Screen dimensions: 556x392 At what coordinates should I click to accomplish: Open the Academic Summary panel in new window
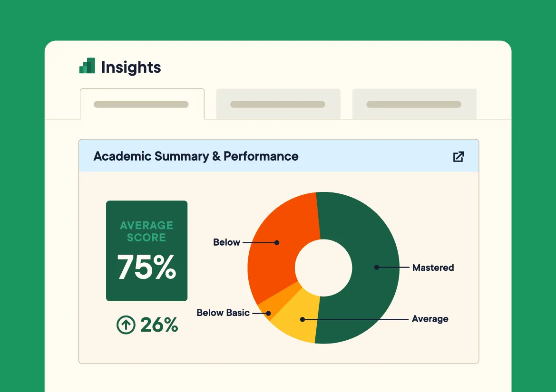click(458, 156)
